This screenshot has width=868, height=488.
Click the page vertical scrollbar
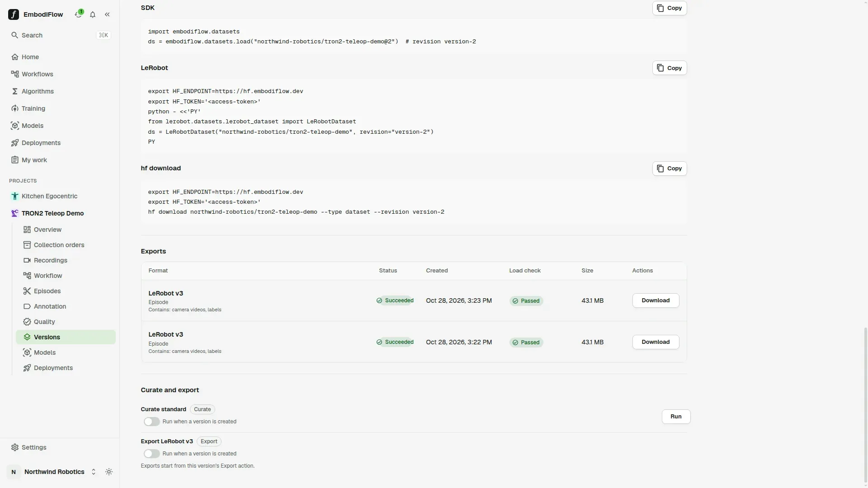(866, 406)
